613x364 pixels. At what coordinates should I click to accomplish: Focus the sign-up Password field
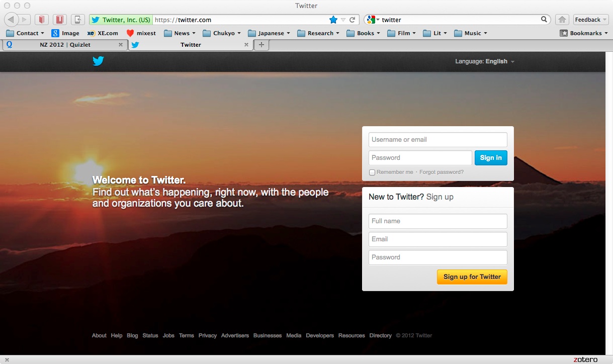tap(438, 257)
